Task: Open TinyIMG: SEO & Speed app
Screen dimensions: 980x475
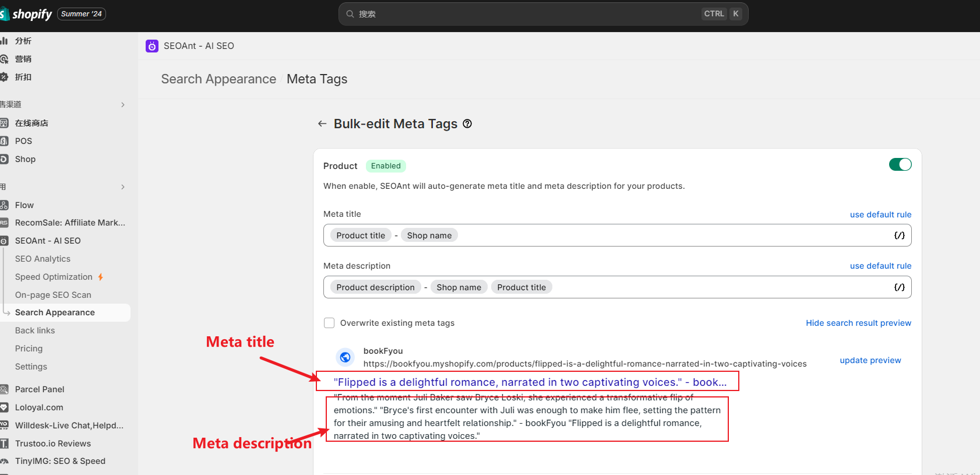Action: coord(60,461)
